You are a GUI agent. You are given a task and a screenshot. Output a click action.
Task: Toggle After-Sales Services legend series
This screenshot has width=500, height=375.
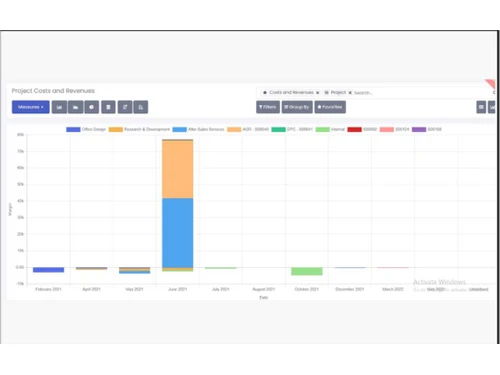[198, 129]
